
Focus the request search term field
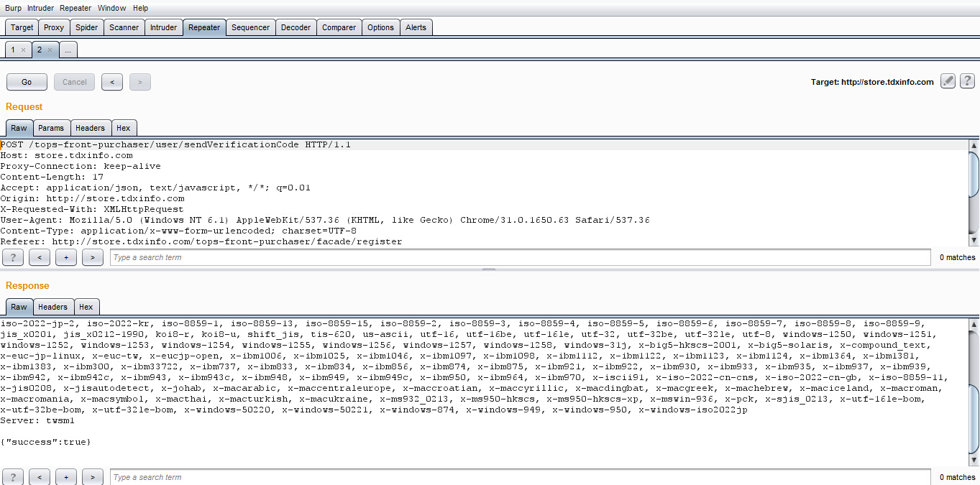tap(520, 257)
